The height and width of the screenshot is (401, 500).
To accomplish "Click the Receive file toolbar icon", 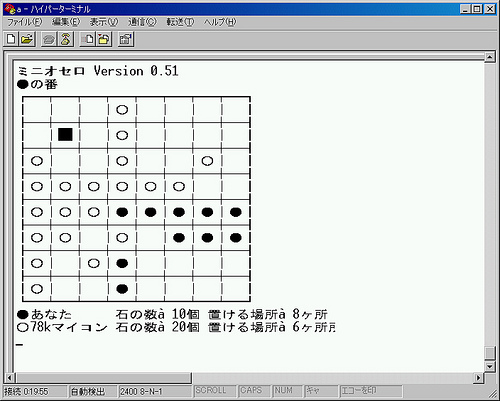I will [x=104, y=39].
